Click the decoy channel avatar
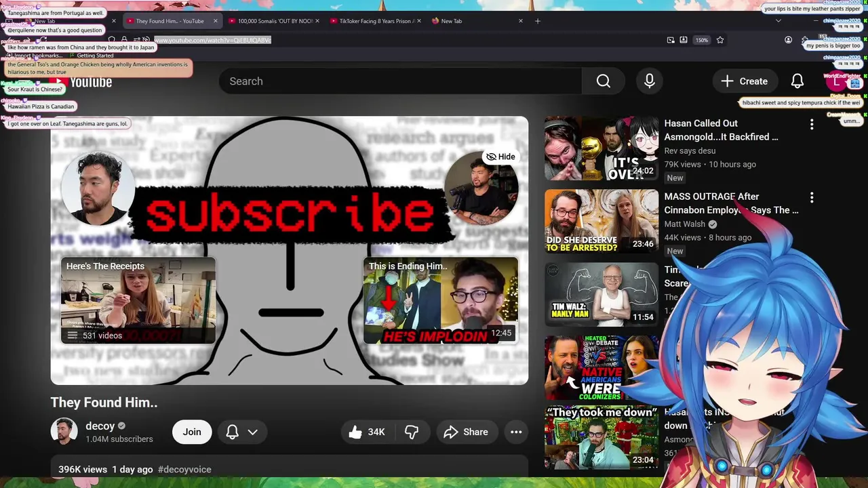Screen dimensions: 868x488 pyautogui.click(x=64, y=432)
